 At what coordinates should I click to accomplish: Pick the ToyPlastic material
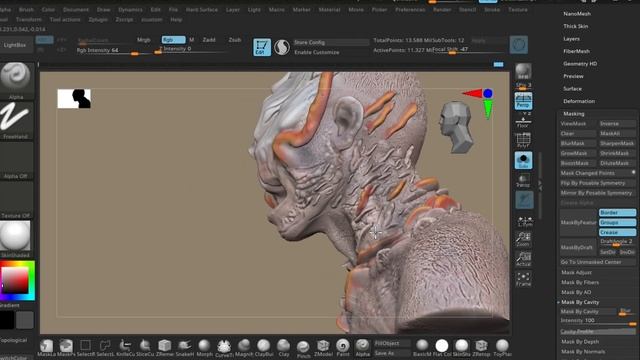click(x=502, y=348)
